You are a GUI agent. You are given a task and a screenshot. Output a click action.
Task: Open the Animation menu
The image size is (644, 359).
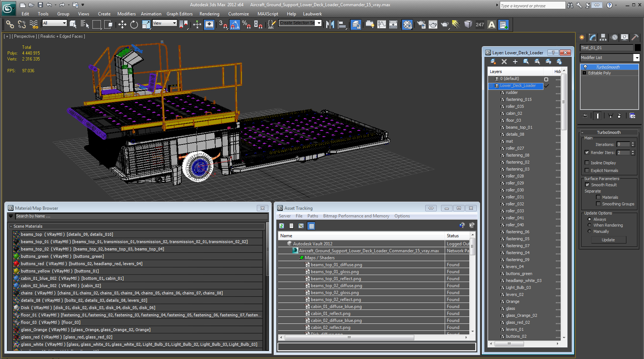[151, 14]
